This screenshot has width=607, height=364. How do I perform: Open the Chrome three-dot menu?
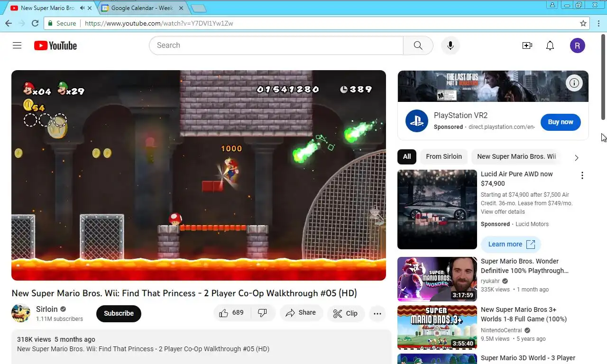(598, 23)
